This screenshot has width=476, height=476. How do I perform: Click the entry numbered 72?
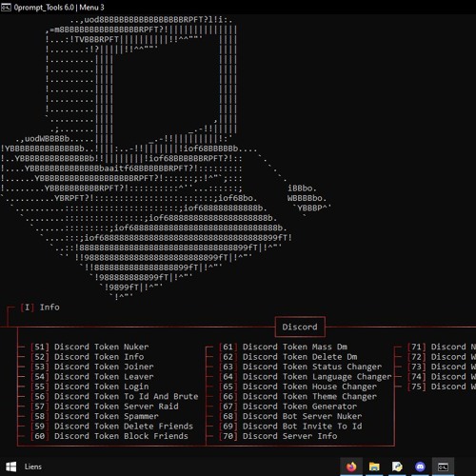click(442, 357)
